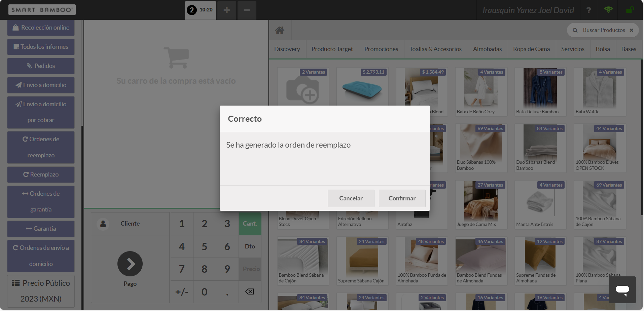Select the Cliente person button
The width and height of the screenshot is (644, 311).
coord(130,224)
